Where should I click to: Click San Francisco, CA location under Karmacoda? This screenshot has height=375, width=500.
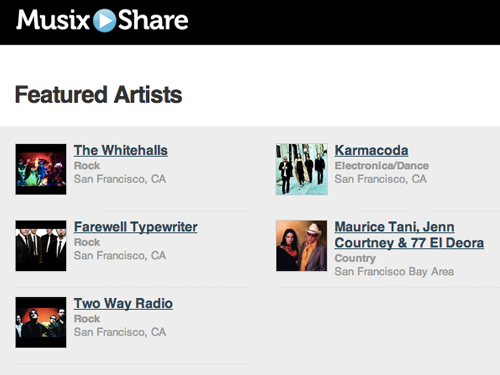[x=381, y=179]
